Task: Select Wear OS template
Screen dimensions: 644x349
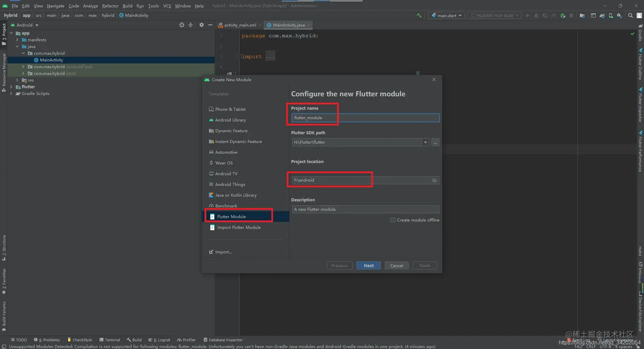Action: coord(224,163)
